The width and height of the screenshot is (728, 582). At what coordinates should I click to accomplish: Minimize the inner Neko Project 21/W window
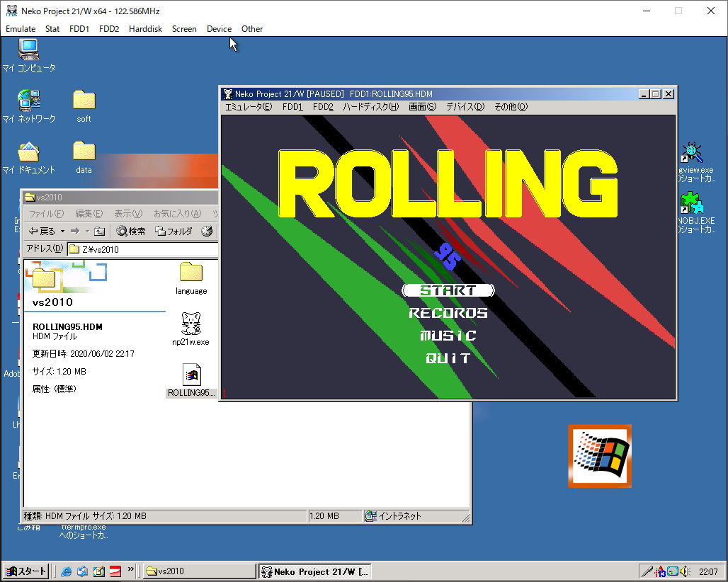[644, 94]
